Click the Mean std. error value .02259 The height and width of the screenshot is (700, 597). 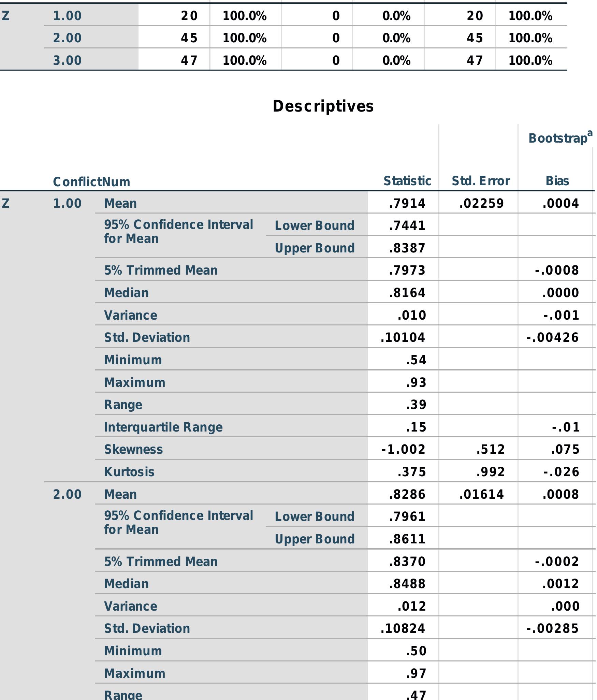[x=481, y=204]
